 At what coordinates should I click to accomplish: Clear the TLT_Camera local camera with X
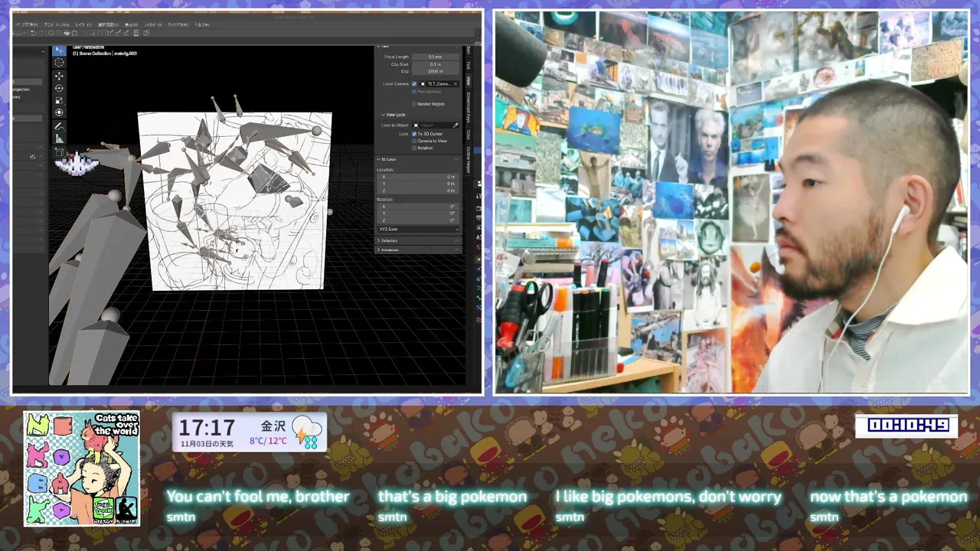(456, 83)
